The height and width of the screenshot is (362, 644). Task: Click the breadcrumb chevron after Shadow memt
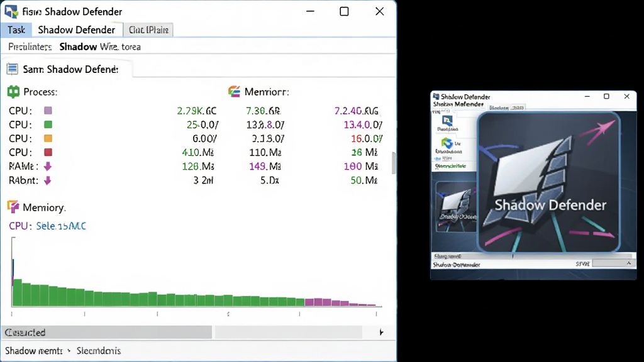[69, 351]
